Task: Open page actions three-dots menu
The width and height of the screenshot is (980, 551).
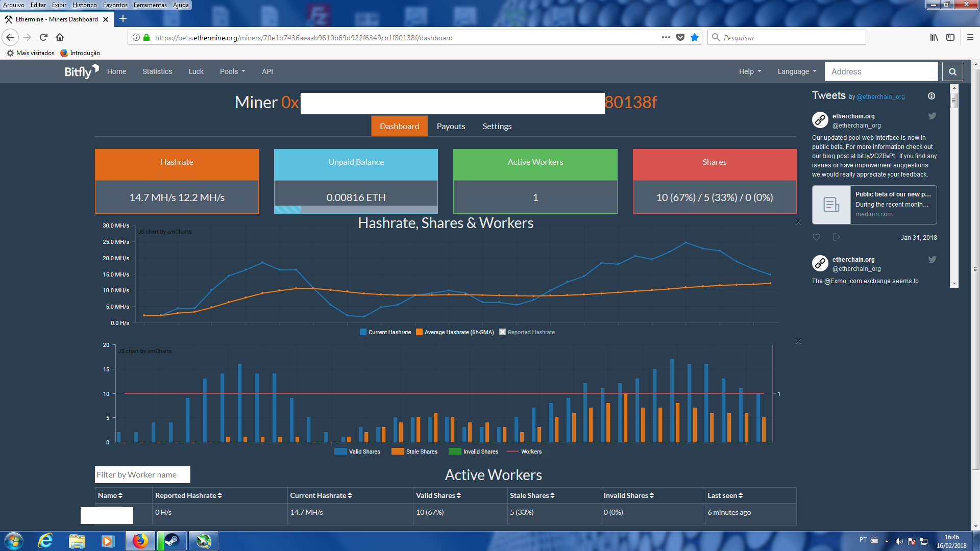Action: click(666, 37)
